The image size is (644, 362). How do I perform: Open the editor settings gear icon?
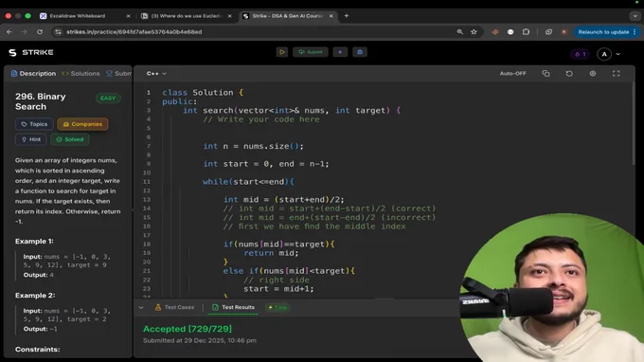pyautogui.click(x=593, y=74)
